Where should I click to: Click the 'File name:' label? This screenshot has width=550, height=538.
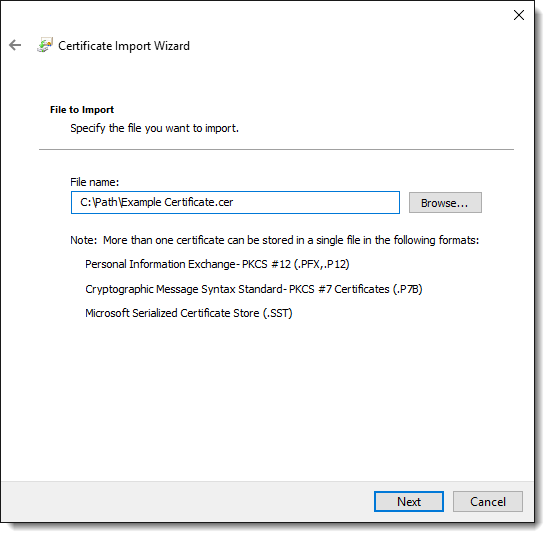[x=95, y=182]
